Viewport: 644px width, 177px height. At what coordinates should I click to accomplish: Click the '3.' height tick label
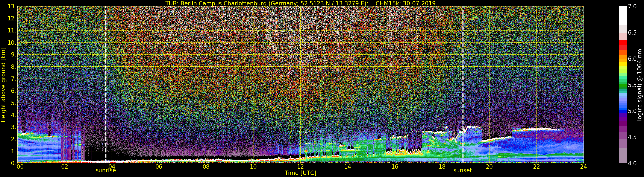(x=14, y=127)
